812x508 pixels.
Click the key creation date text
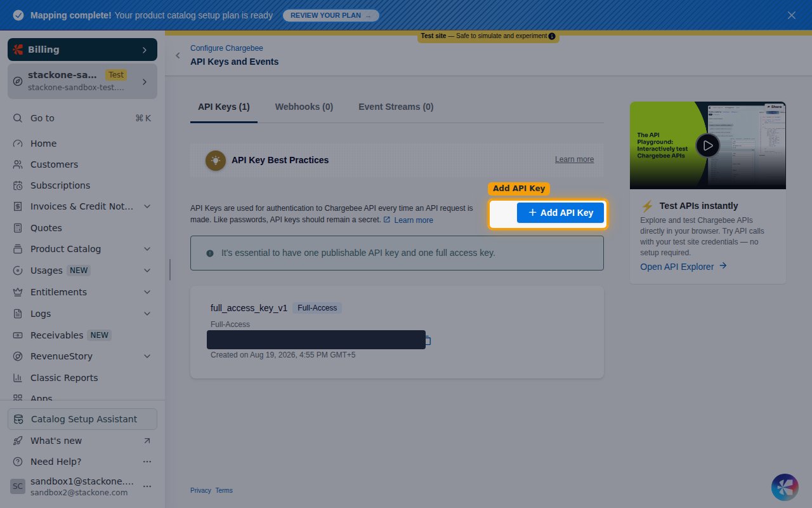tap(283, 355)
